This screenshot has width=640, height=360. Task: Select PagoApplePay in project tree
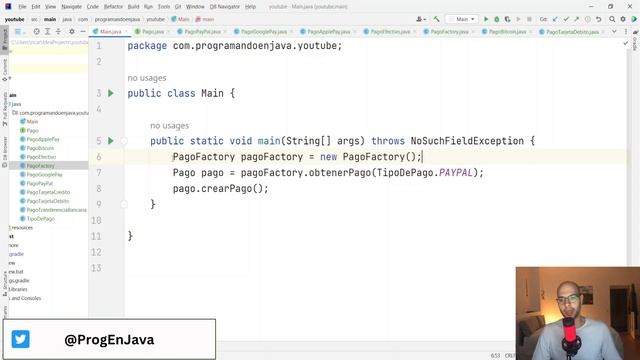coord(43,139)
